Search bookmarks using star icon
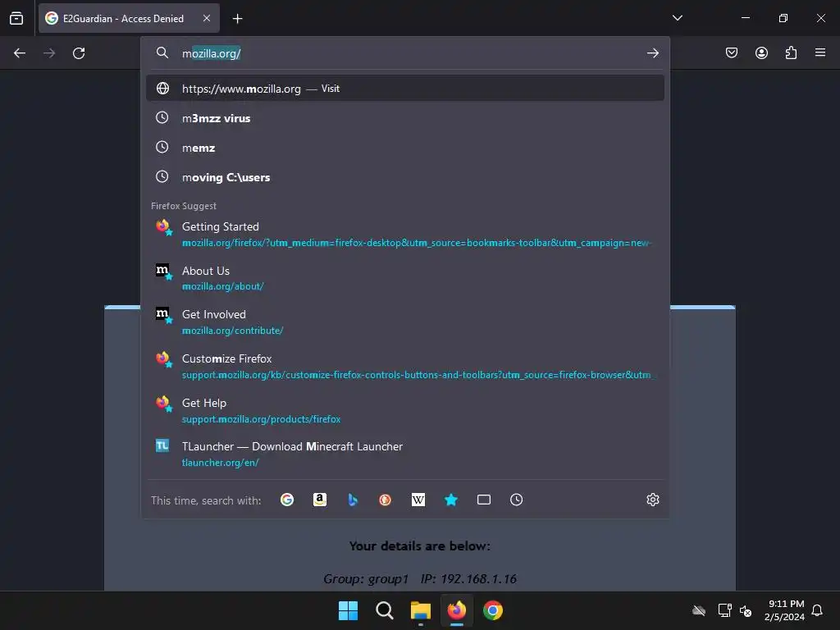This screenshot has width=840, height=630. point(451,500)
